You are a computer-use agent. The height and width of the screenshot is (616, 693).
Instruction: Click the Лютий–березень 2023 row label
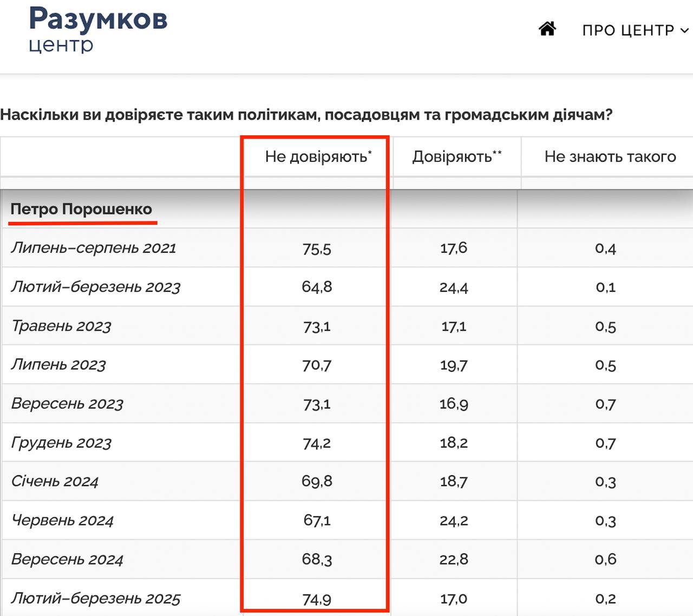(96, 287)
